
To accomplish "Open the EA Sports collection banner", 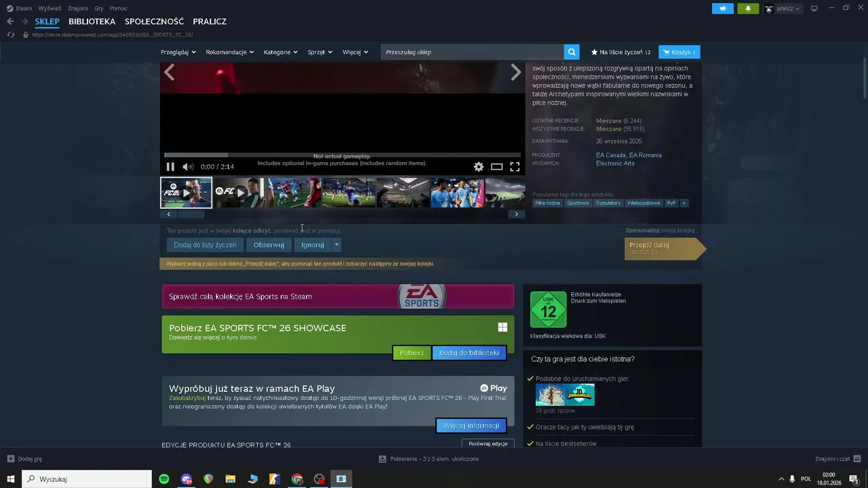I will coord(338,296).
